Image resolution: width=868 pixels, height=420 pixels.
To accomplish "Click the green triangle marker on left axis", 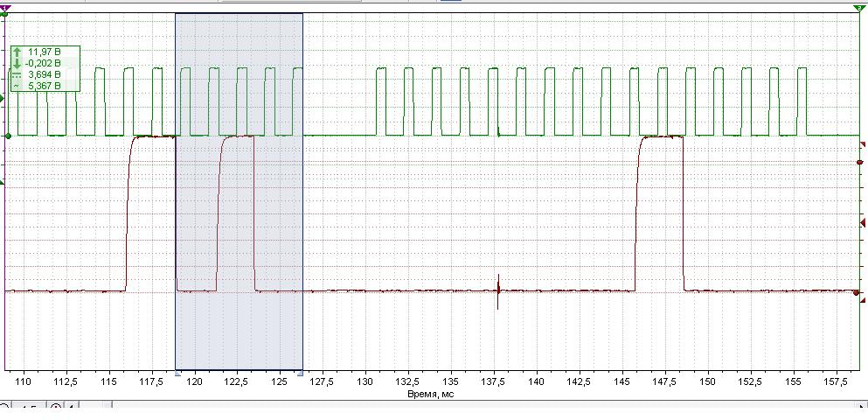I will [3, 99].
